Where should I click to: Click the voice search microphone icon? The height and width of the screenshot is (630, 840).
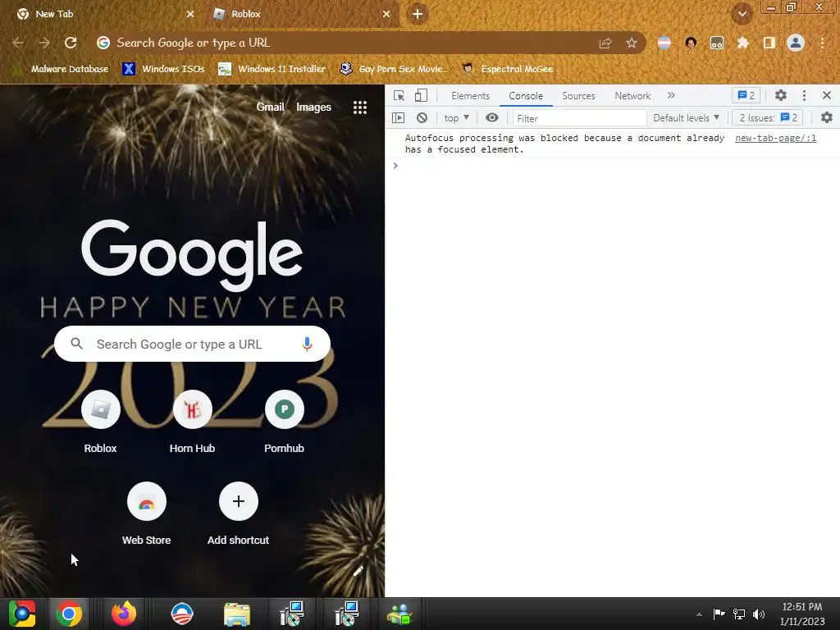tap(307, 344)
